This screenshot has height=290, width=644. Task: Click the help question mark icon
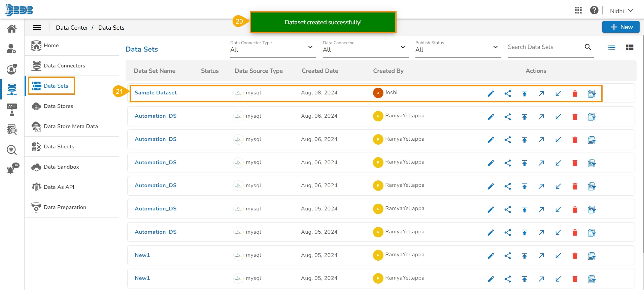click(x=594, y=10)
